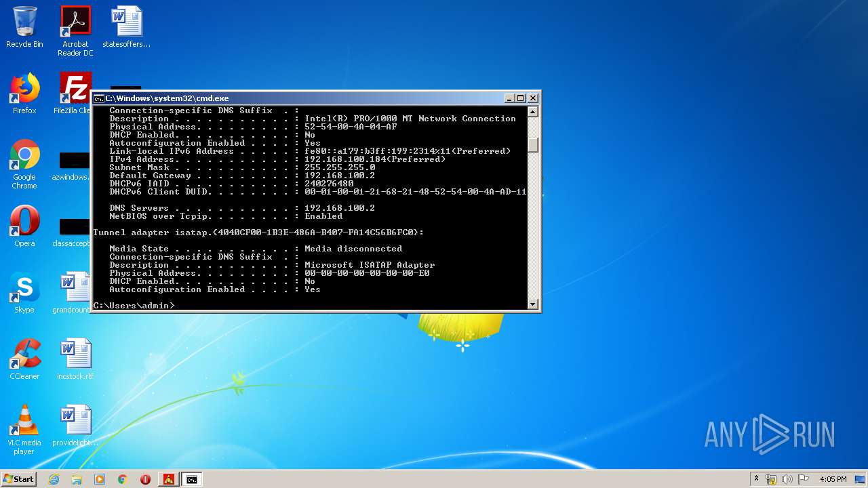
Task: Click 'NetBIOS over Tcpip' Enabled line
Action: [x=226, y=216]
